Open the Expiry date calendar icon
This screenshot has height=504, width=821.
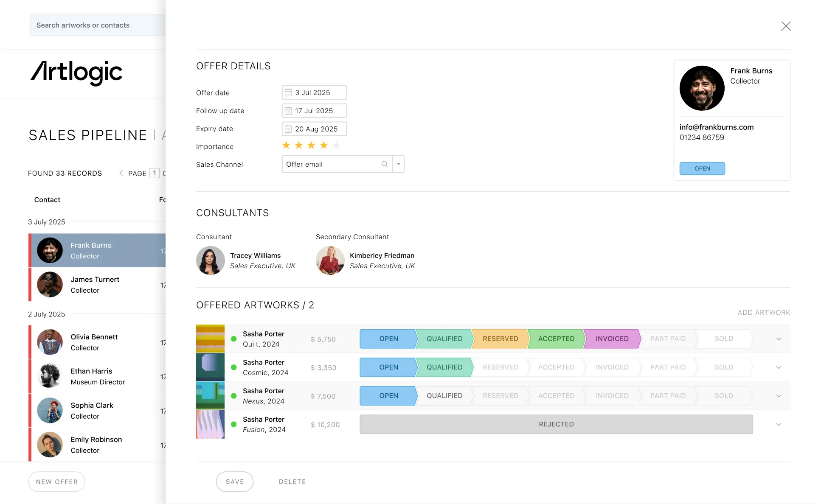(288, 129)
